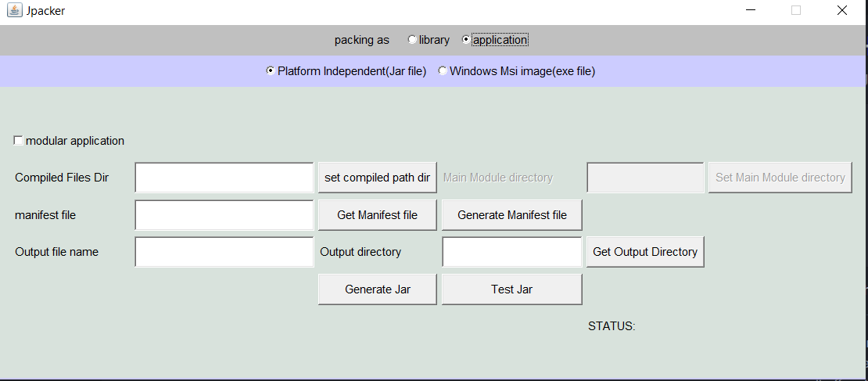Click the 'packing as' label
Image resolution: width=868 pixels, height=381 pixels.
tap(362, 40)
